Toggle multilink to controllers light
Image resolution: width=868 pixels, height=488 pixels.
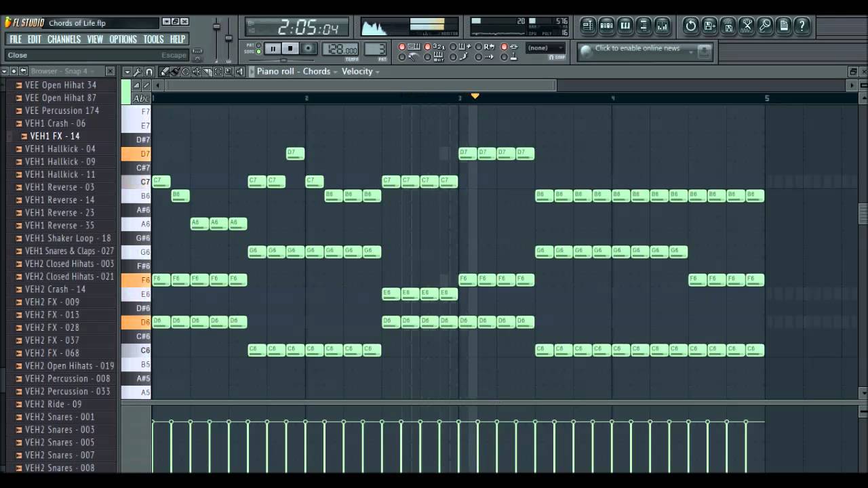coord(505,57)
